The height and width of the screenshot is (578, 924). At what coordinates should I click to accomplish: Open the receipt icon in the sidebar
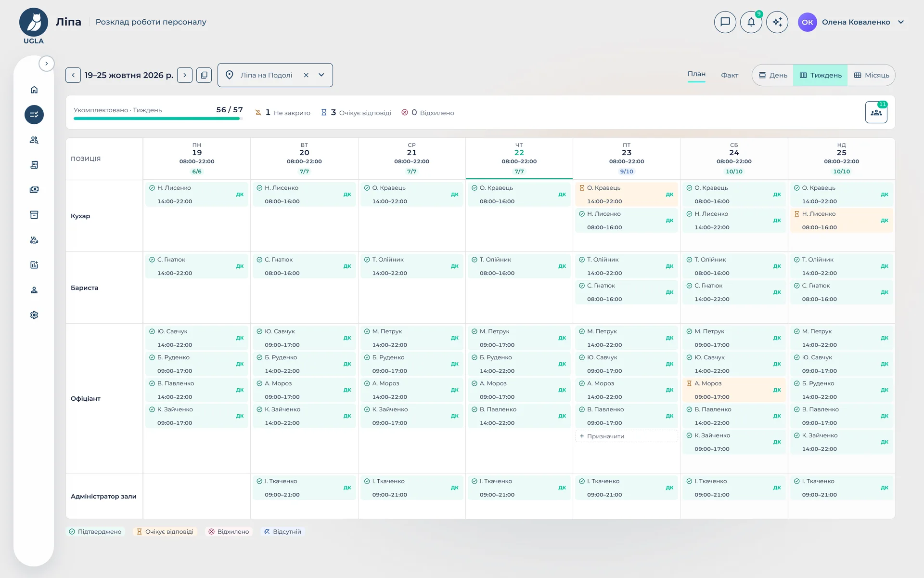[x=34, y=165]
